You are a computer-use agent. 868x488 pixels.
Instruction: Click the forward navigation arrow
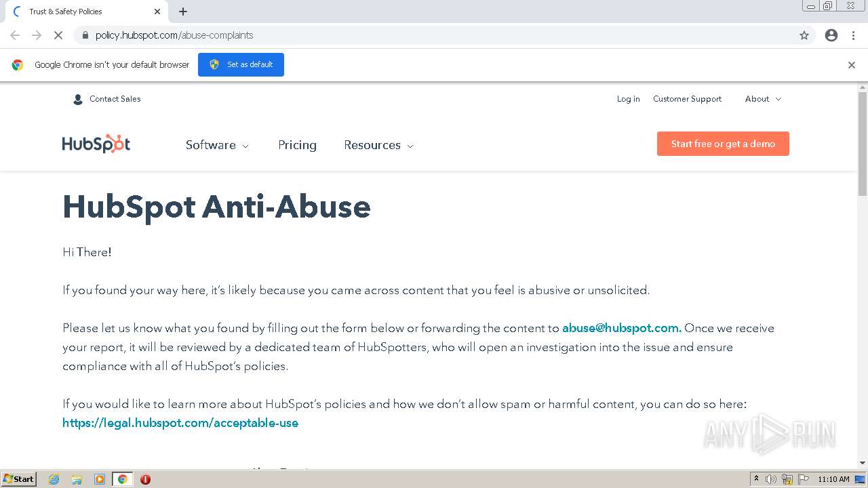(37, 35)
